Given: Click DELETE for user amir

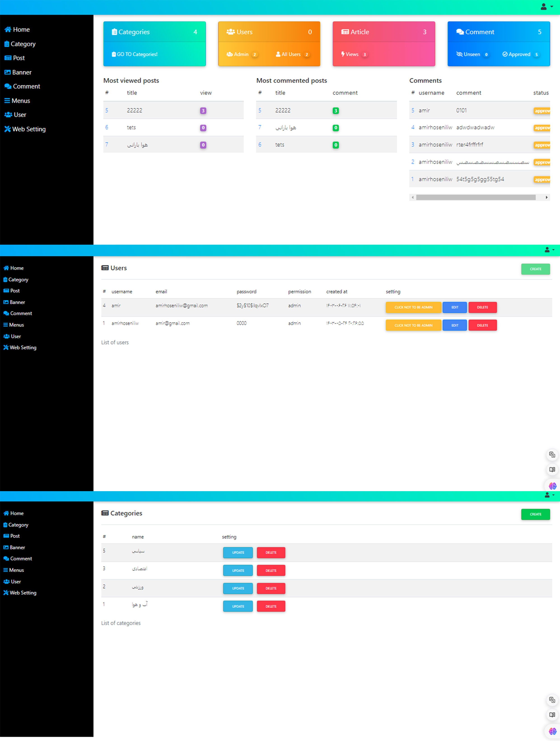Looking at the screenshot, I should (482, 307).
